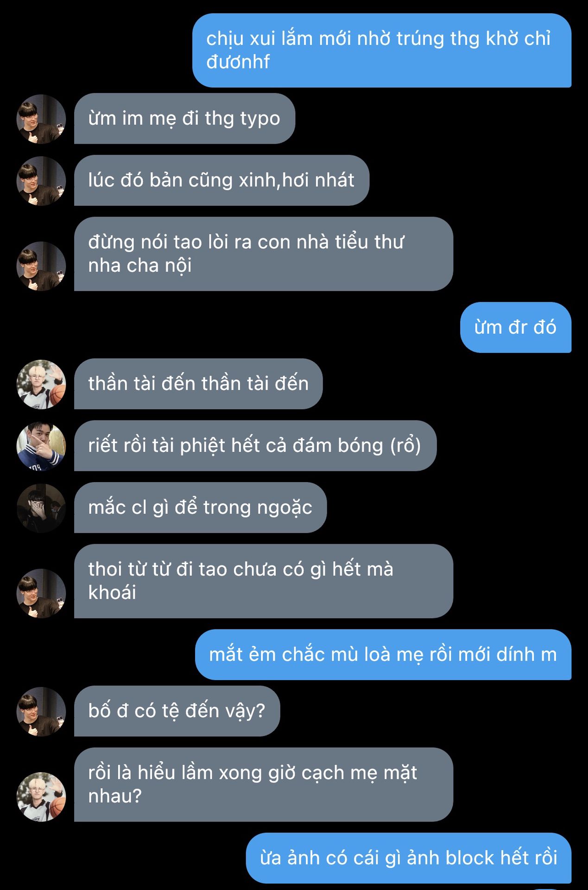Tap avatar beside "ừm im mẹ đi thg typo"
Screen dimensions: 588x890
point(41,119)
